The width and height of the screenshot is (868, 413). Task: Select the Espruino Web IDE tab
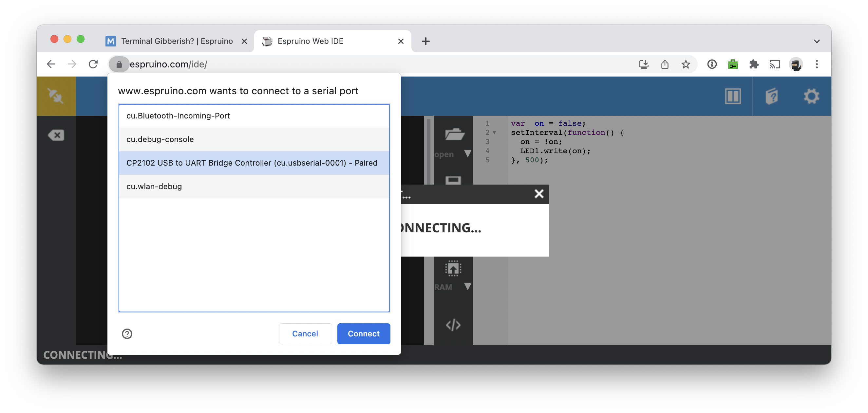tap(310, 42)
